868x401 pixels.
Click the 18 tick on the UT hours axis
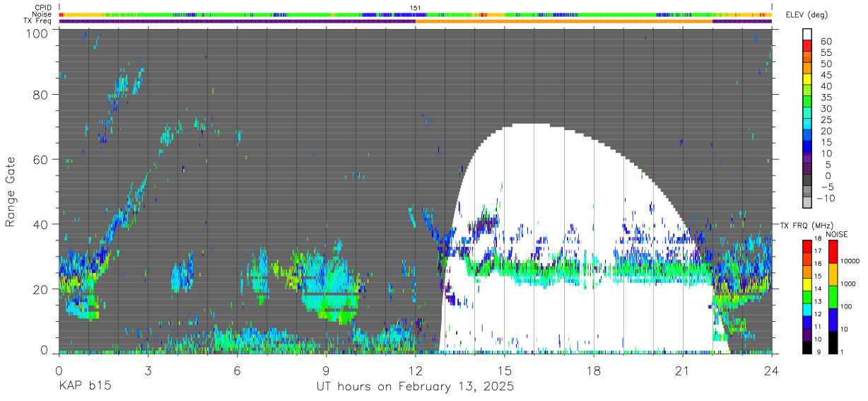pos(593,371)
